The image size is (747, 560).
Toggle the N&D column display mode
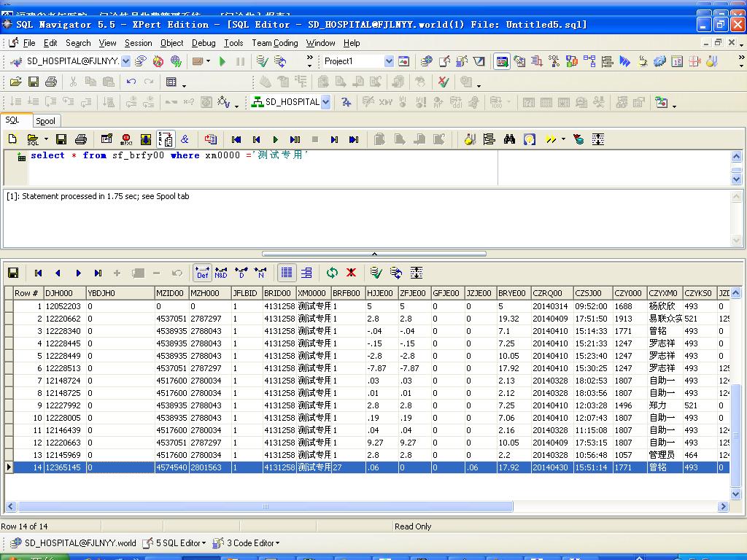click(x=221, y=273)
